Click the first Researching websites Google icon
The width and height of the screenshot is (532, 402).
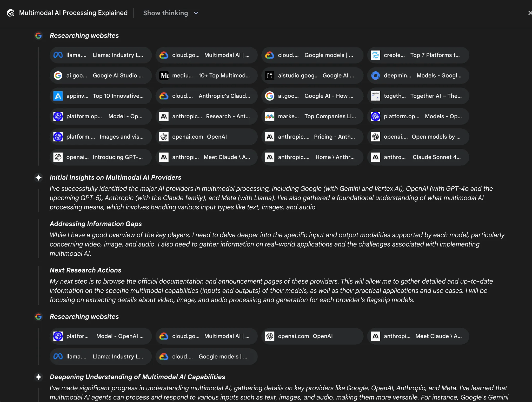click(38, 36)
